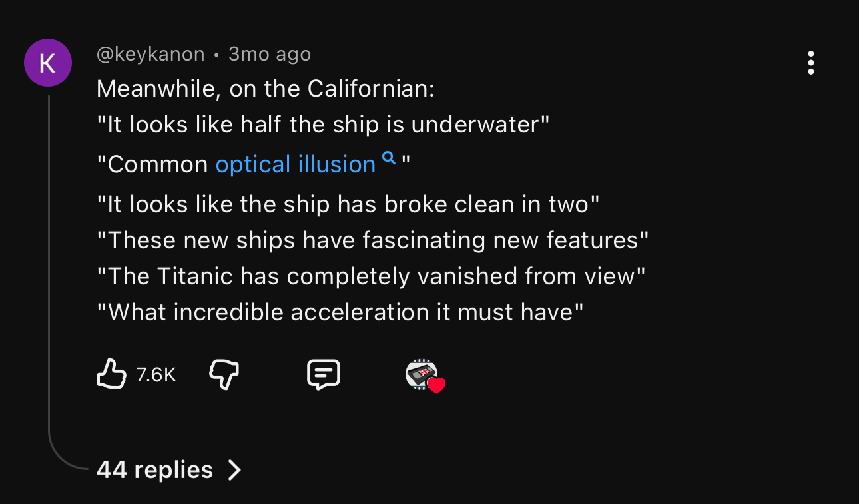Dislike the comment with thumbs down

point(224,375)
